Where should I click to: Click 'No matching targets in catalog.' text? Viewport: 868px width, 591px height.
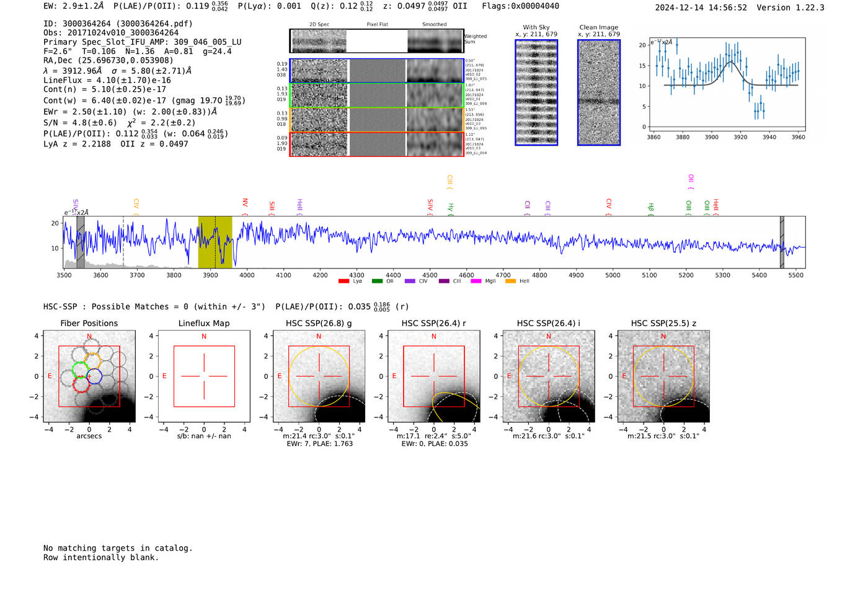point(118,548)
